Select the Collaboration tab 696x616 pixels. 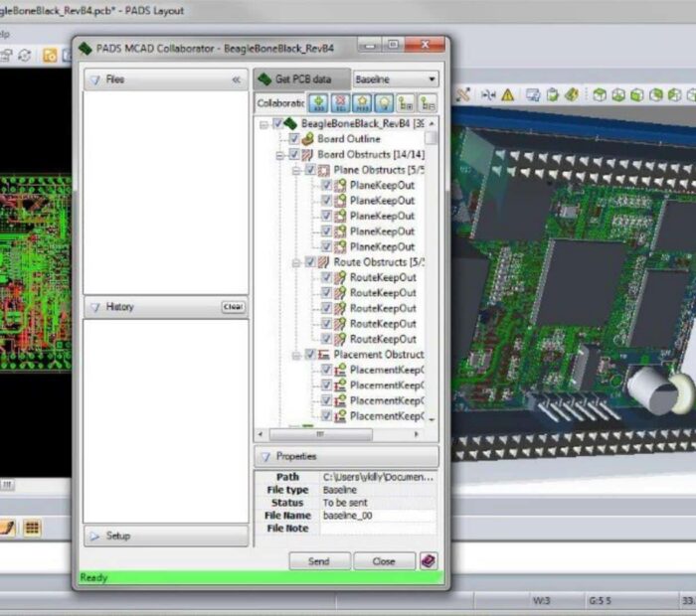[280, 103]
